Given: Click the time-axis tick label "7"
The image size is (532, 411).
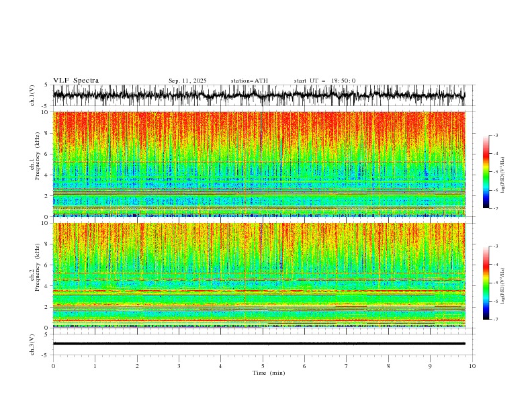Looking at the screenshot, I should 347,366.
